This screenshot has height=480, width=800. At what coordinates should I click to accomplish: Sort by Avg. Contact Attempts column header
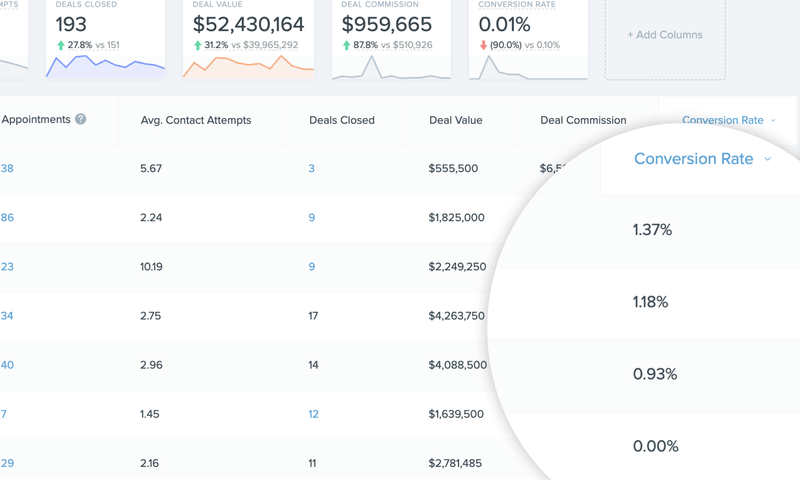tap(196, 120)
